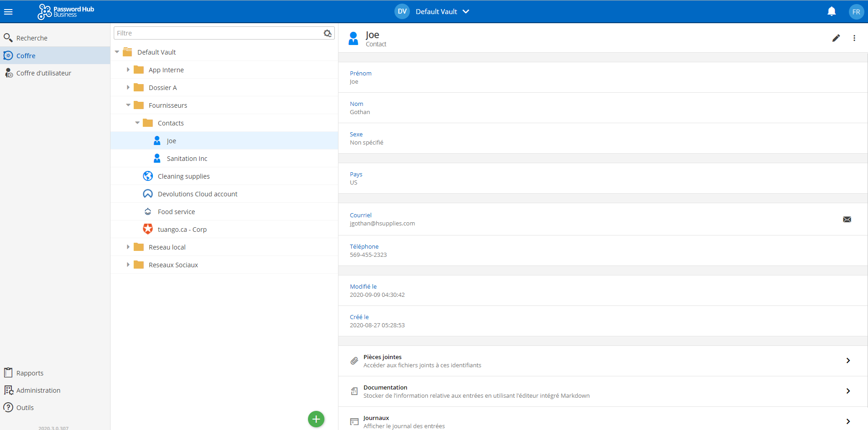The height and width of the screenshot is (430, 868).
Task: Click the envelope icon beside Courriel
Action: pyautogui.click(x=847, y=220)
